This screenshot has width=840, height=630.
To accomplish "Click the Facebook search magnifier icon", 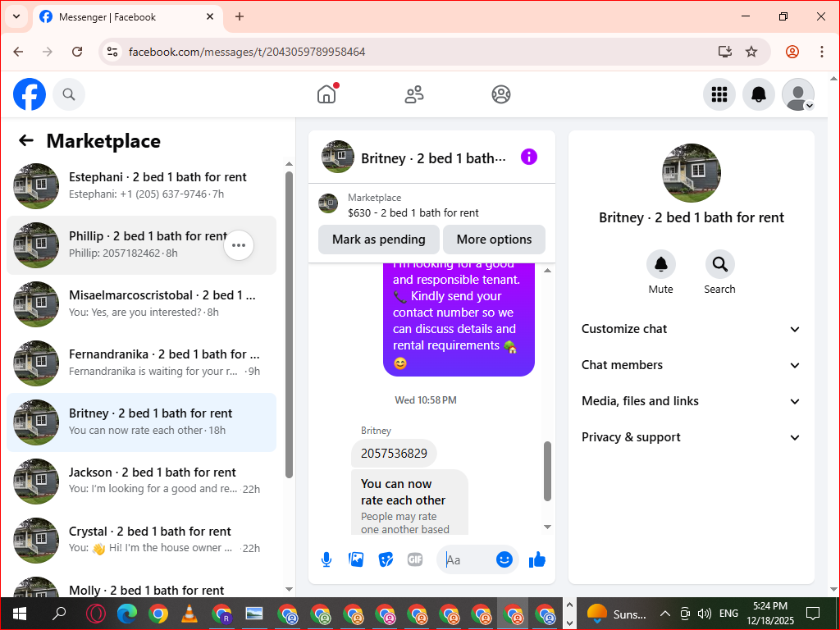I will [69, 94].
